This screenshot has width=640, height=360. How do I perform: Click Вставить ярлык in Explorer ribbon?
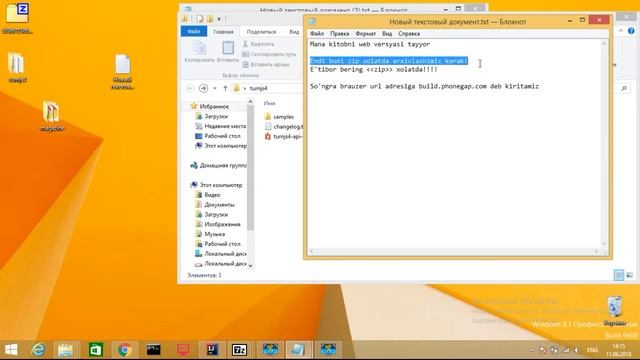(x=266, y=64)
